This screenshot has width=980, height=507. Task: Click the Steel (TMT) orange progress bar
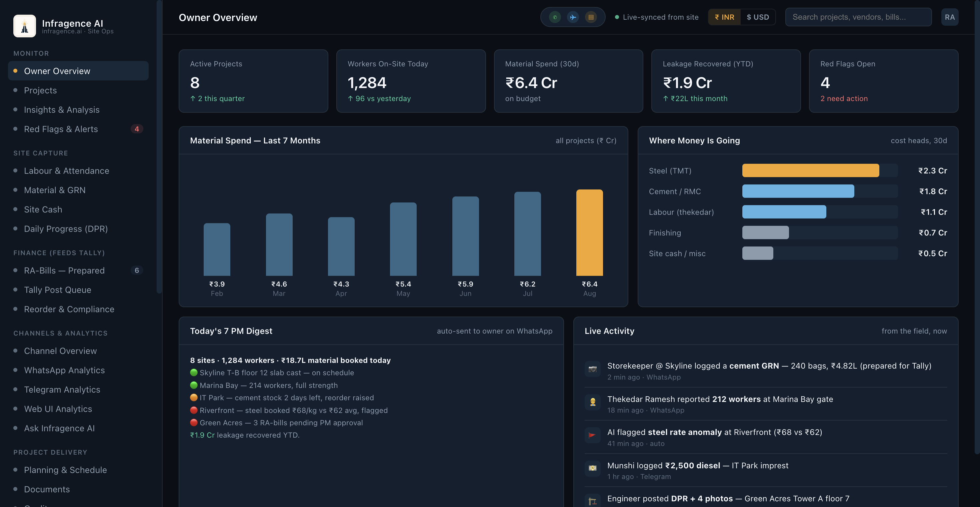[x=810, y=170]
